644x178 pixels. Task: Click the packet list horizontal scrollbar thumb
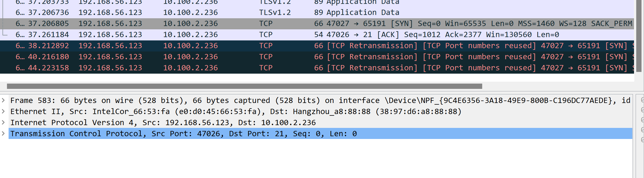click(x=244, y=86)
